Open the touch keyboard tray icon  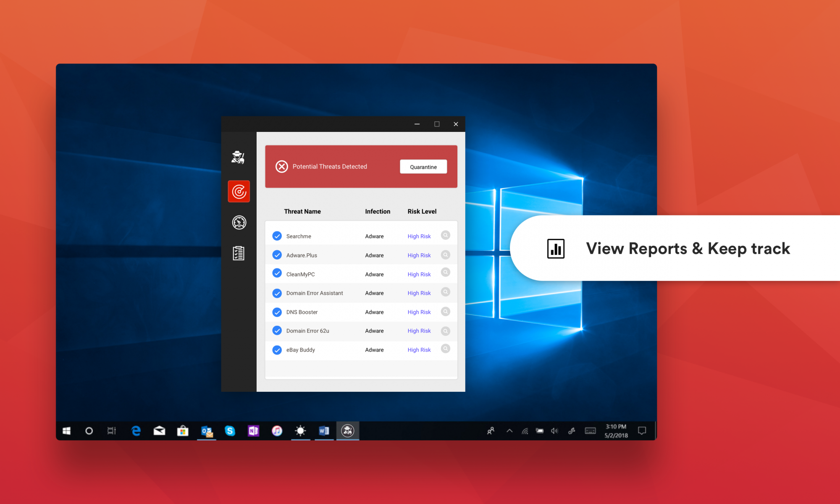[591, 431]
